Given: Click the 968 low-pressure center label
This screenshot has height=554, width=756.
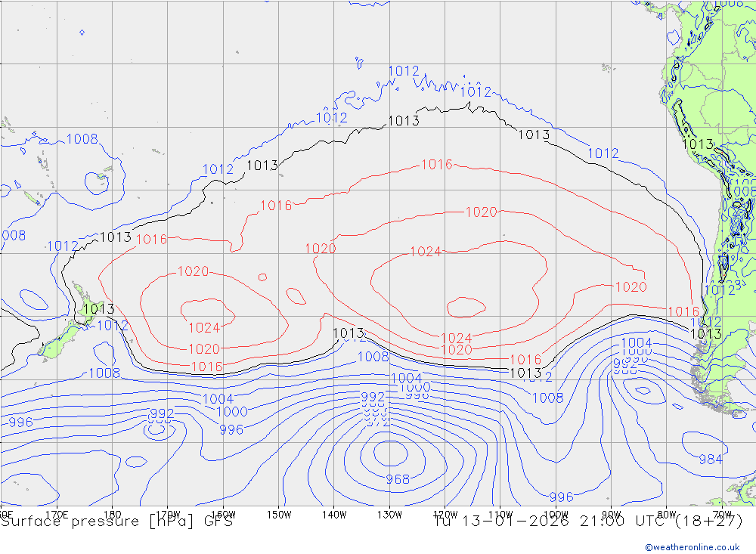Looking at the screenshot, I should click(x=398, y=479).
